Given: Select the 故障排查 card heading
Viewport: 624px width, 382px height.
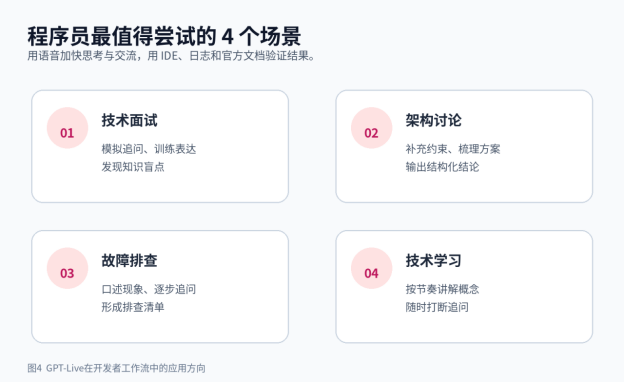Looking at the screenshot, I should pyautogui.click(x=129, y=261).
